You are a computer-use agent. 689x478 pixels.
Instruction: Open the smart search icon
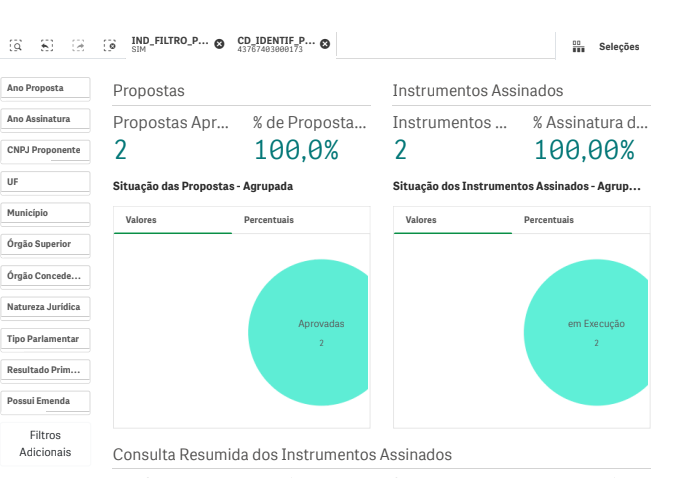(16, 46)
